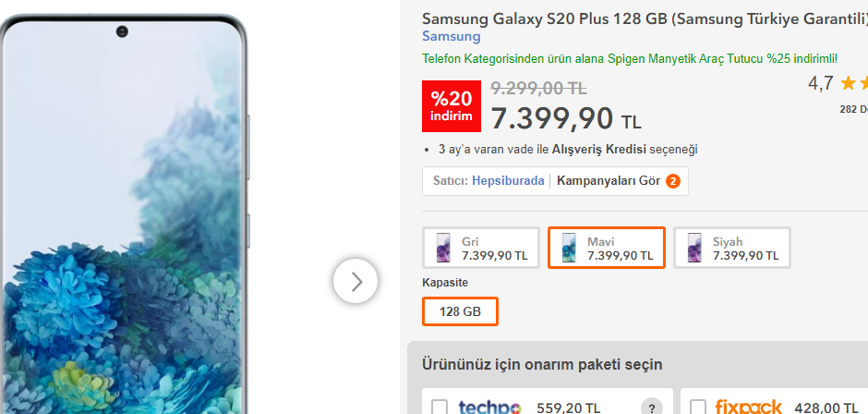The width and height of the screenshot is (868, 414).
Task: Click the green Spigen discount promotion text
Action: (629, 58)
